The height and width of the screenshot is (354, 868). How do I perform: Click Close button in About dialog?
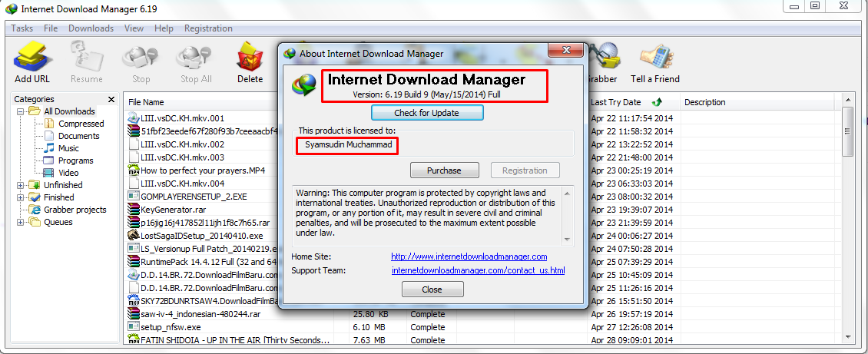432,289
